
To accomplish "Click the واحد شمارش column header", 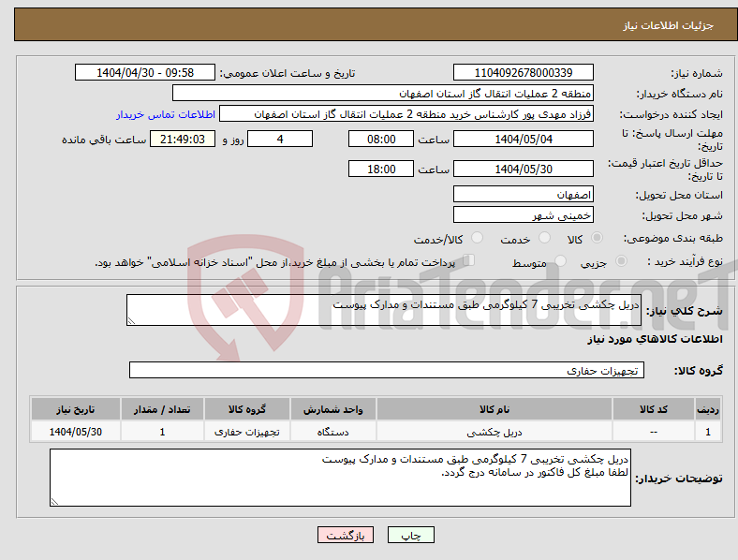I will (332, 409).
